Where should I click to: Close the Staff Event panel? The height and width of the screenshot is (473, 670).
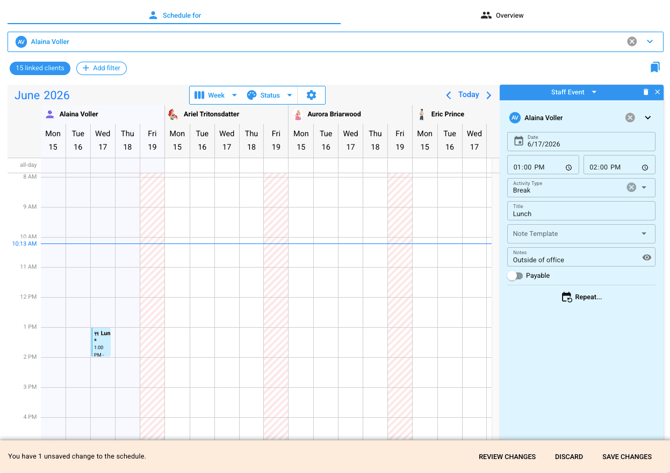click(657, 92)
